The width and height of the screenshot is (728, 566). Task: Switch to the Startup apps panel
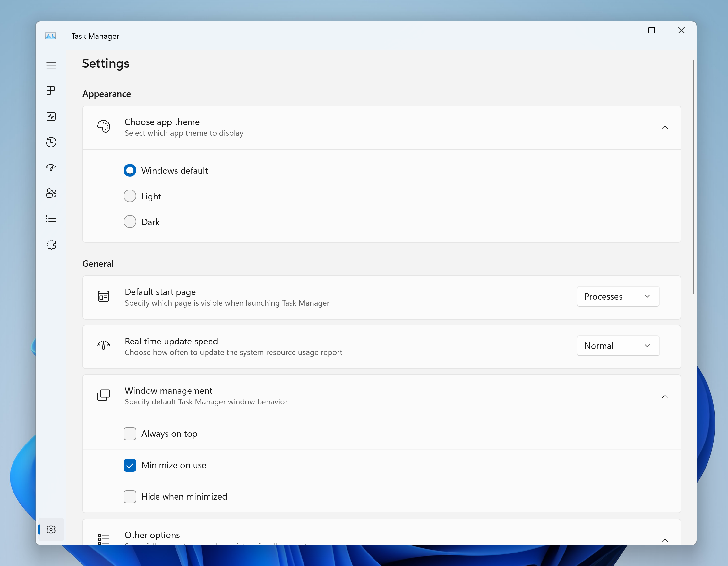[x=51, y=167]
